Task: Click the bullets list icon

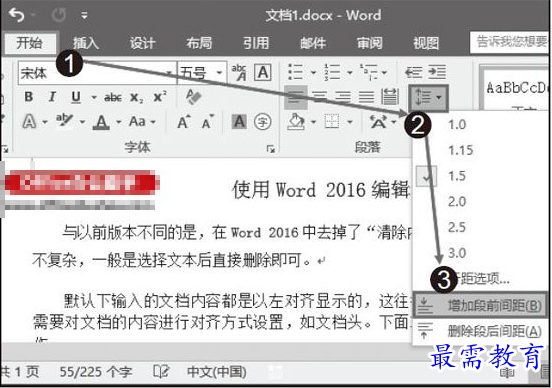Action: pyautogui.click(x=295, y=72)
